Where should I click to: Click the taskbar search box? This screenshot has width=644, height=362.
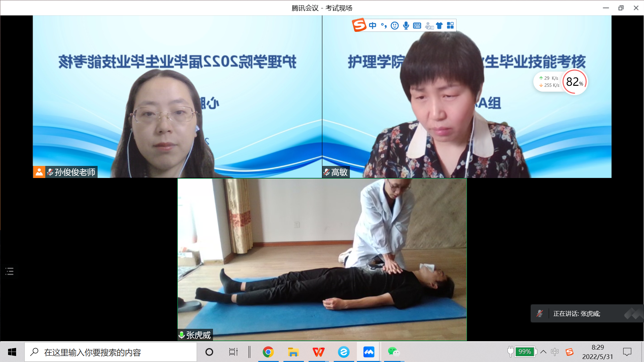pyautogui.click(x=111, y=352)
